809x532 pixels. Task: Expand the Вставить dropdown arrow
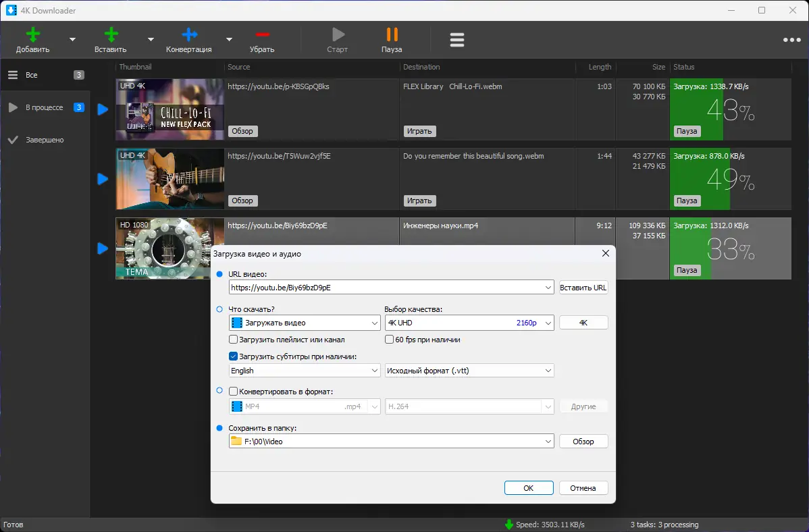[x=151, y=40]
